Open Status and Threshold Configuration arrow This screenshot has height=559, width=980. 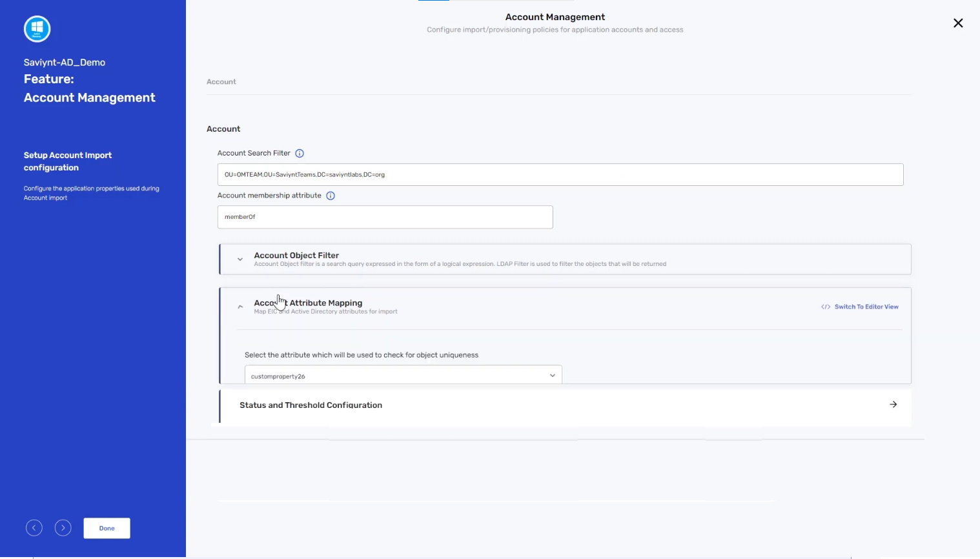[x=893, y=405]
